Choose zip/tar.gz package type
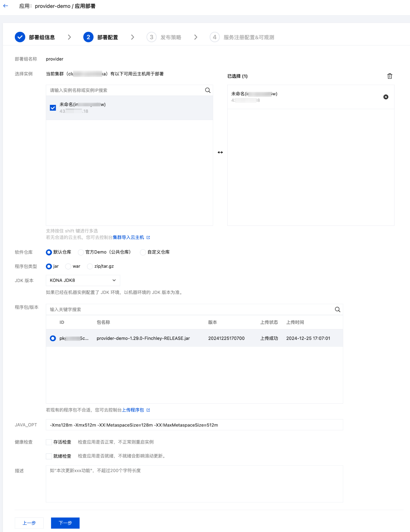410x532 pixels. (90, 266)
